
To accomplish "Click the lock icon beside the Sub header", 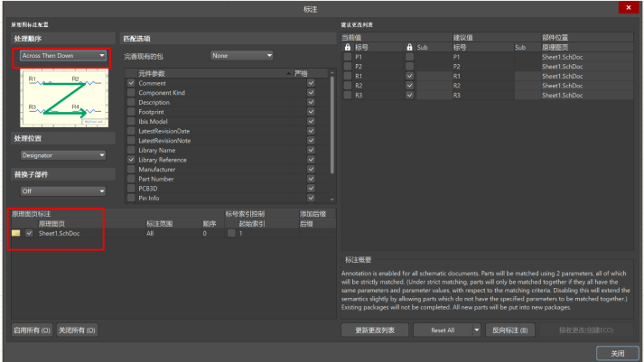I will pos(410,46).
